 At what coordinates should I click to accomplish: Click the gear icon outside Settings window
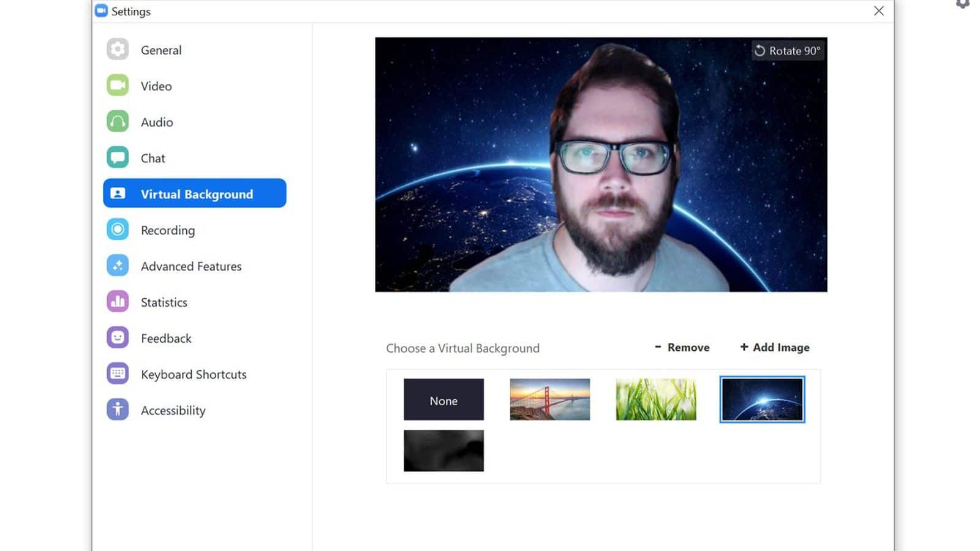click(x=963, y=4)
